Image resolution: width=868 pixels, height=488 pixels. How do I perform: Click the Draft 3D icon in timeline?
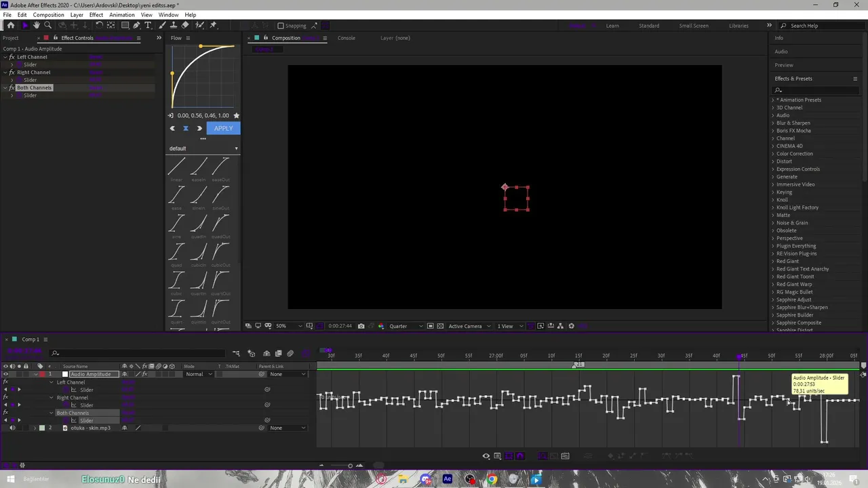[252, 353]
